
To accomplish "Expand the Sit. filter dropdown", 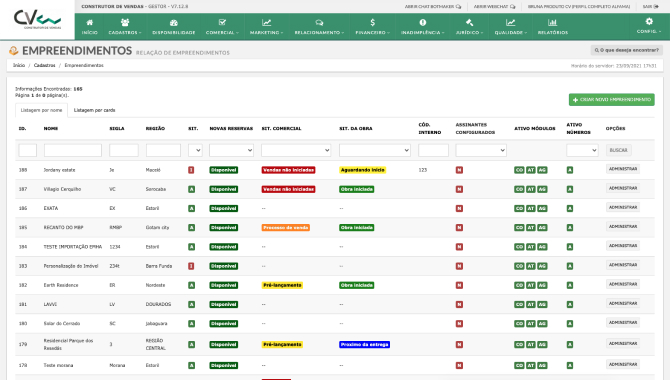I will (x=195, y=150).
